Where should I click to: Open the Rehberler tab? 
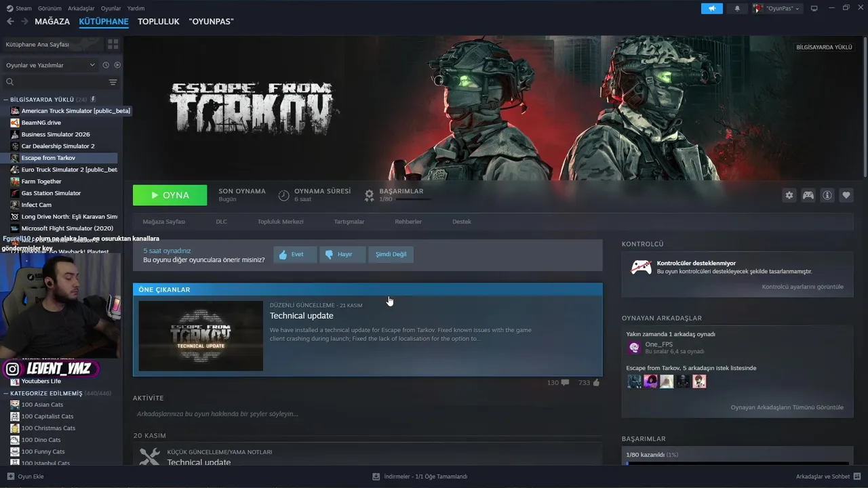[408, 222]
